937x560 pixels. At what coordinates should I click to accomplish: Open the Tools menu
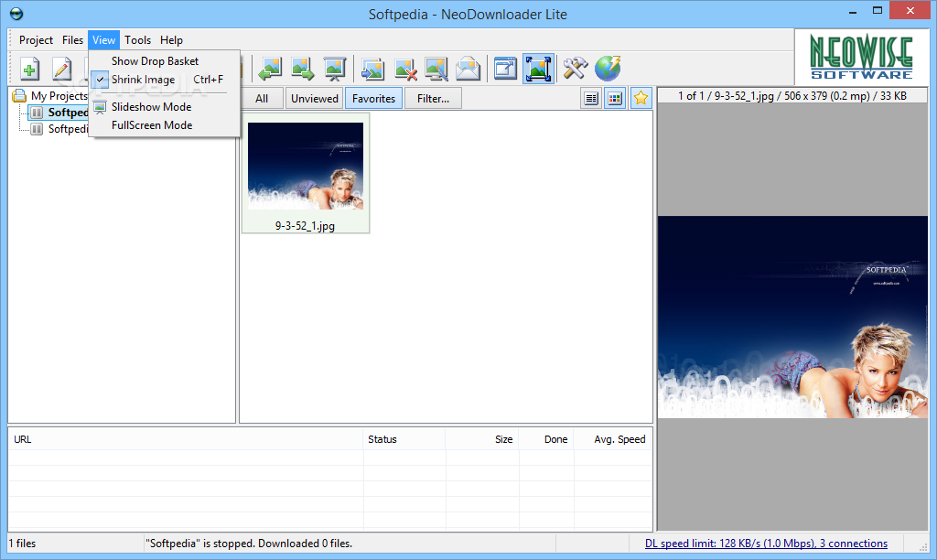click(137, 40)
